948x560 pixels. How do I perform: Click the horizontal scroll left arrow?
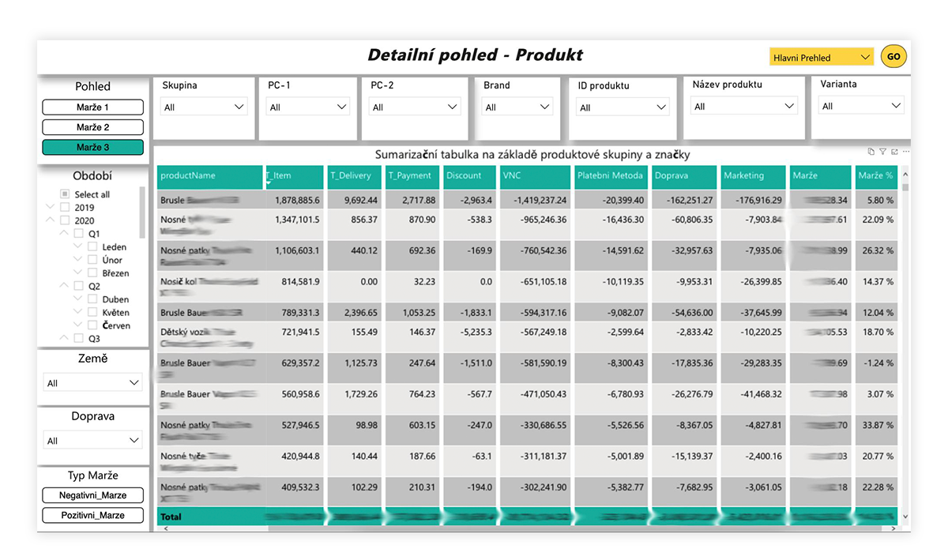point(165,528)
